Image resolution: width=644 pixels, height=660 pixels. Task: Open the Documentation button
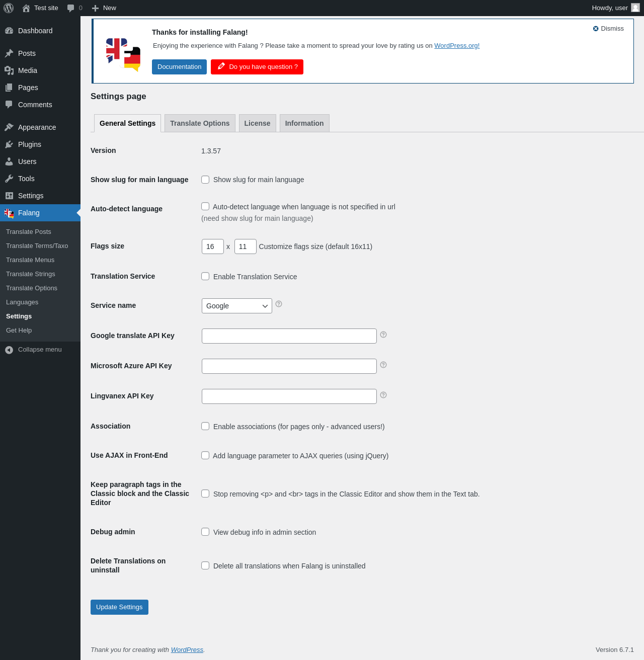click(179, 67)
